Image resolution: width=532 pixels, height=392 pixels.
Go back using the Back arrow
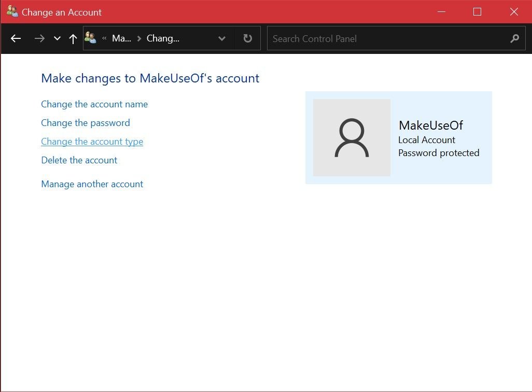point(16,39)
